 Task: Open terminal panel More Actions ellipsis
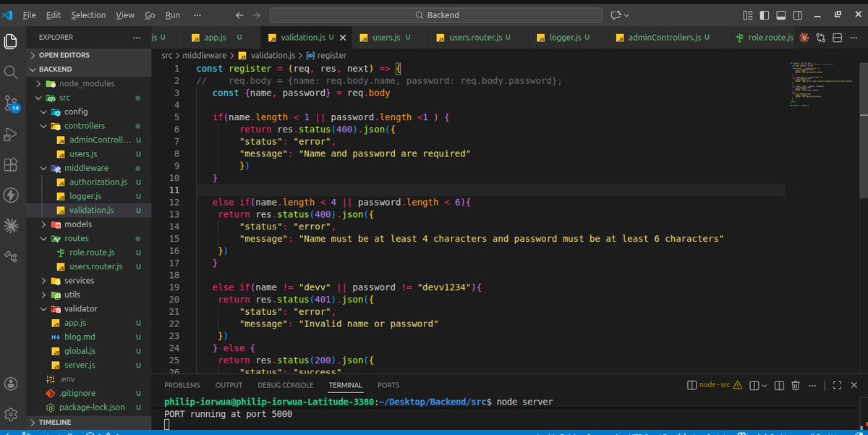click(813, 385)
